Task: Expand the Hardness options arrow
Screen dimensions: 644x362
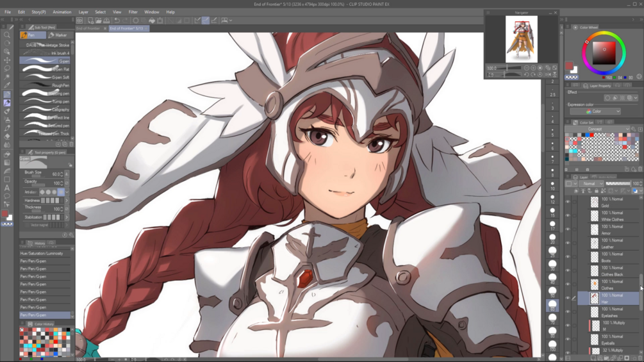Action: pyautogui.click(x=67, y=201)
